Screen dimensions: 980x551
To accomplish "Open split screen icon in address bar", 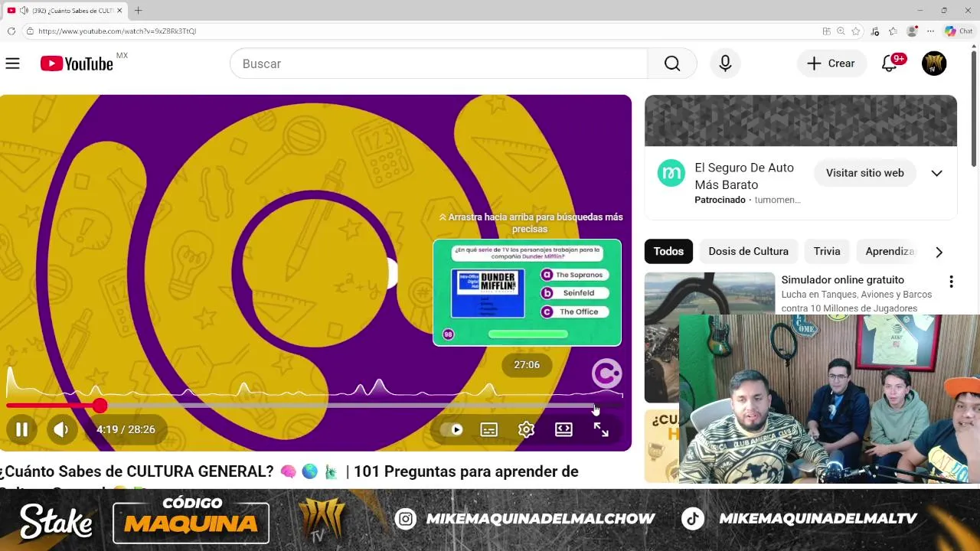I will 826,31.
